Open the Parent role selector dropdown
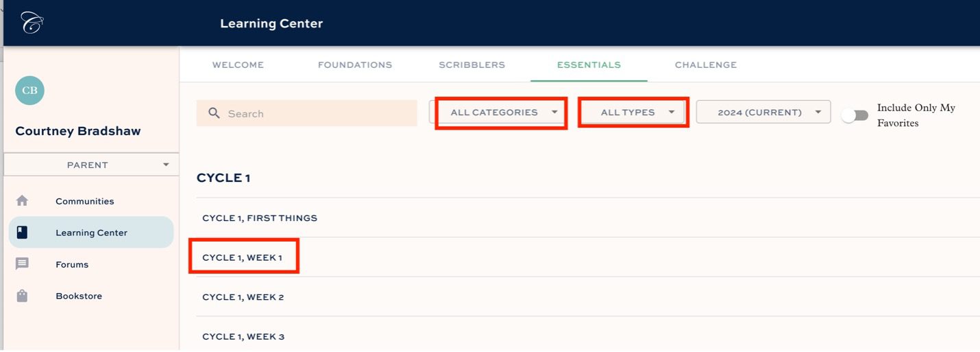Viewport: 980px width, 352px height. [90, 165]
